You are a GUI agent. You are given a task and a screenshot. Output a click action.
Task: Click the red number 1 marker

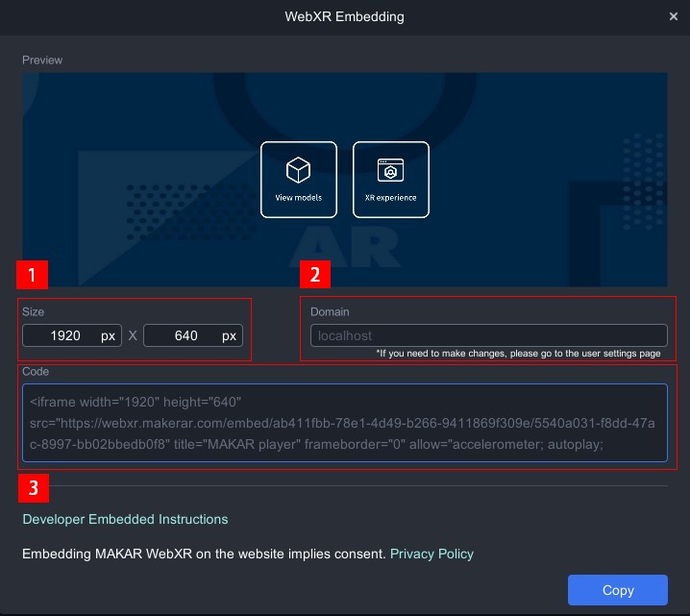[33, 276]
